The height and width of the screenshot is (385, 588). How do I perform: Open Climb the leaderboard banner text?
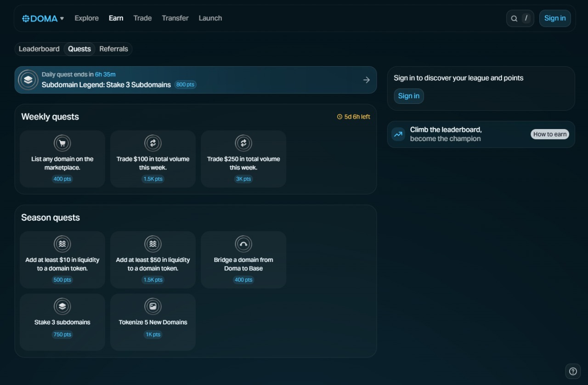tap(446, 134)
